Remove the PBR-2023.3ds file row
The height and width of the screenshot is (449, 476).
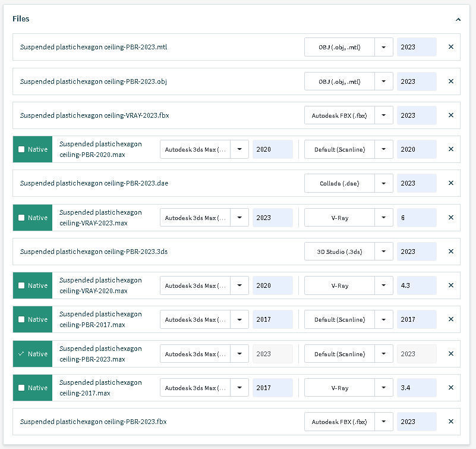(450, 252)
